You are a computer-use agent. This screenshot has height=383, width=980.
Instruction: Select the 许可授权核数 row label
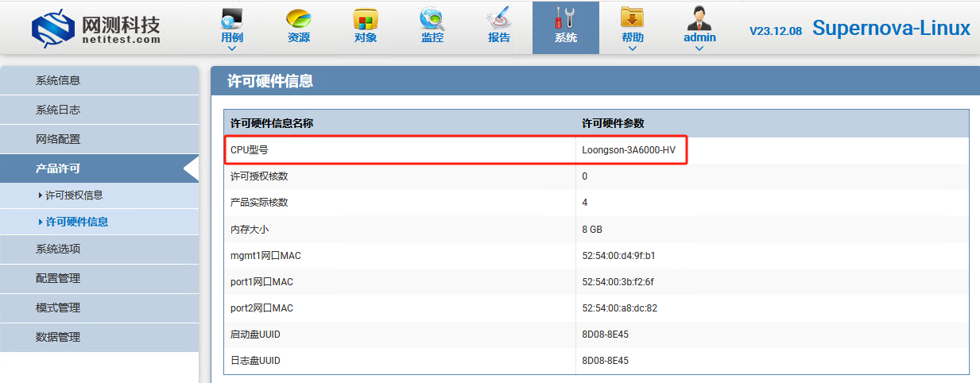pos(259,176)
